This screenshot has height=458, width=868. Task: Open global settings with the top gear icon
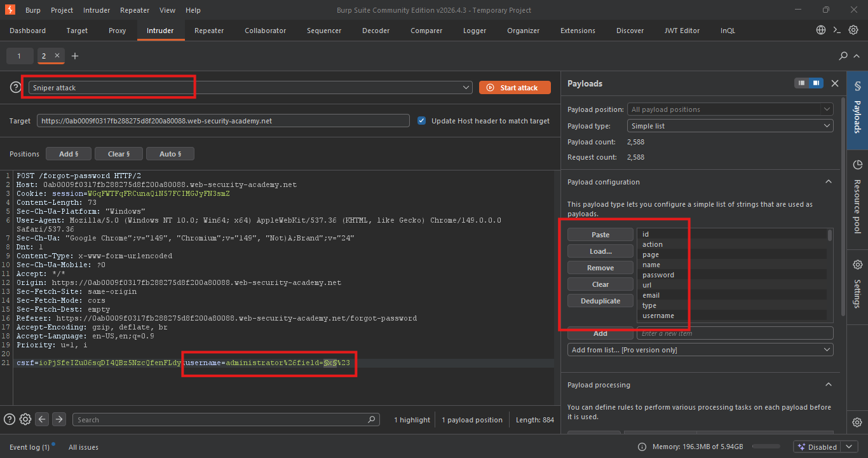tap(854, 30)
